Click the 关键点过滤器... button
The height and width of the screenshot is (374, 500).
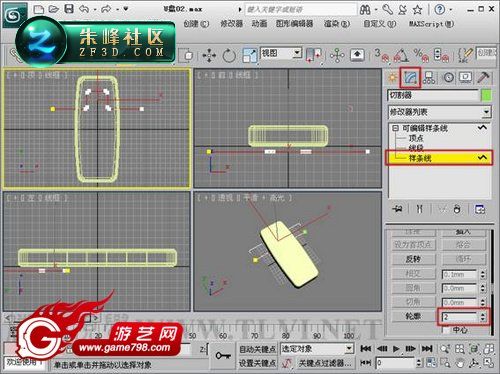tap(325, 363)
